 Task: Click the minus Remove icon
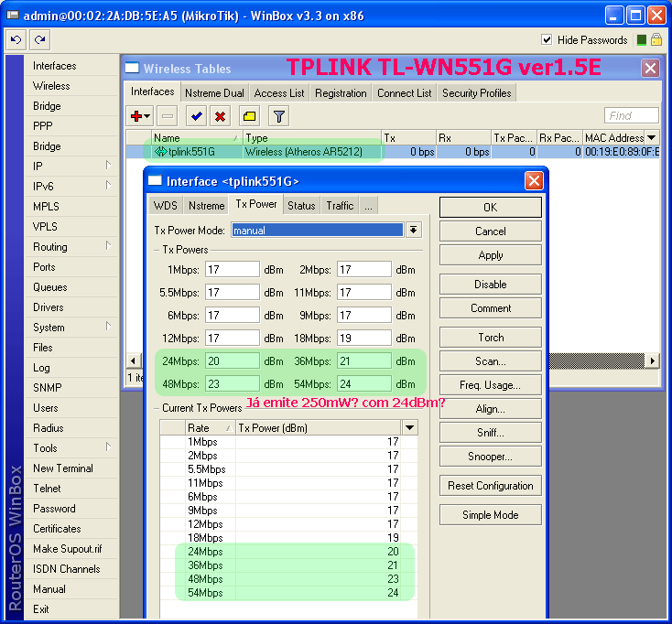[x=168, y=116]
